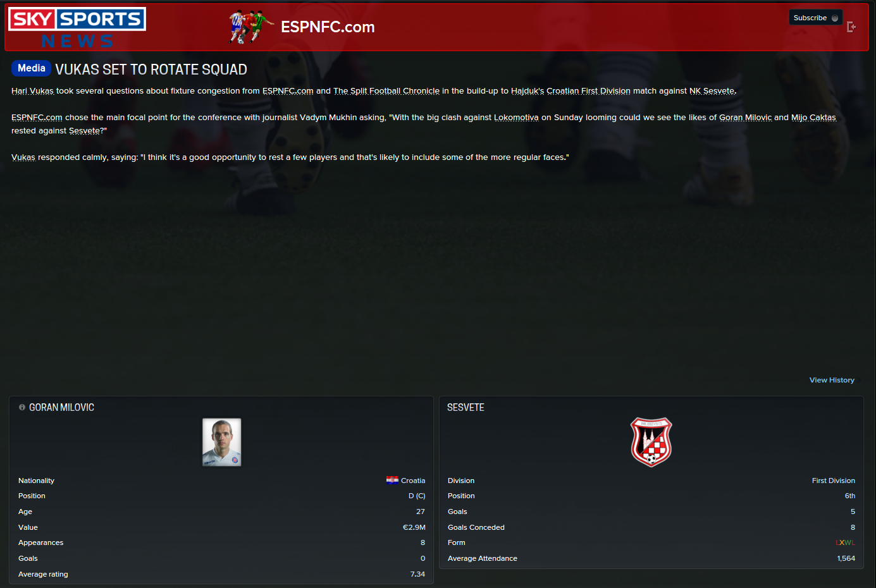Click the exit icon beside Subscribe
The image size is (876, 588).
[x=851, y=27]
